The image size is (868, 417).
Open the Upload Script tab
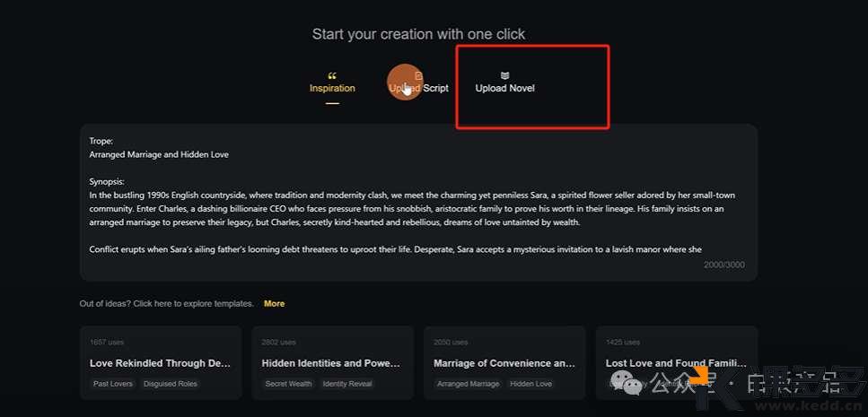click(x=419, y=88)
